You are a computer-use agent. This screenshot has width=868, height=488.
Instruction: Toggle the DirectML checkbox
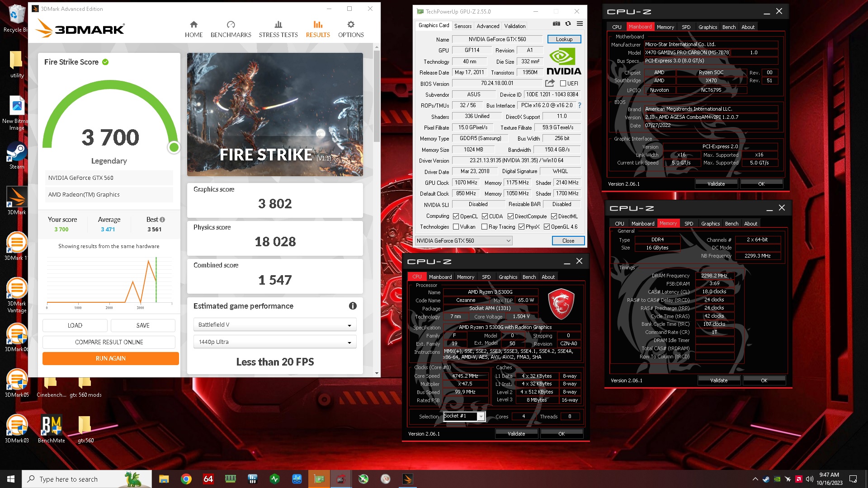554,216
